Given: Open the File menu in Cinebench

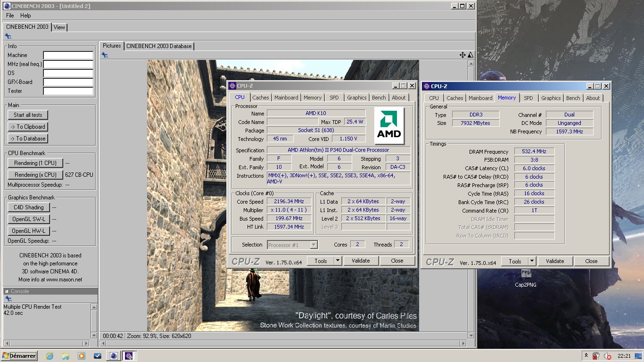Looking at the screenshot, I should click(x=10, y=16).
